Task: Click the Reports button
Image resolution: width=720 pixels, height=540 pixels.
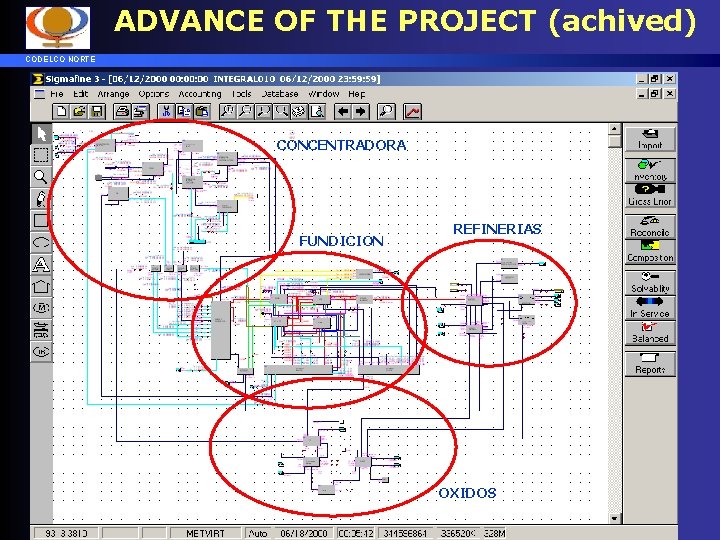Action: 650,364
